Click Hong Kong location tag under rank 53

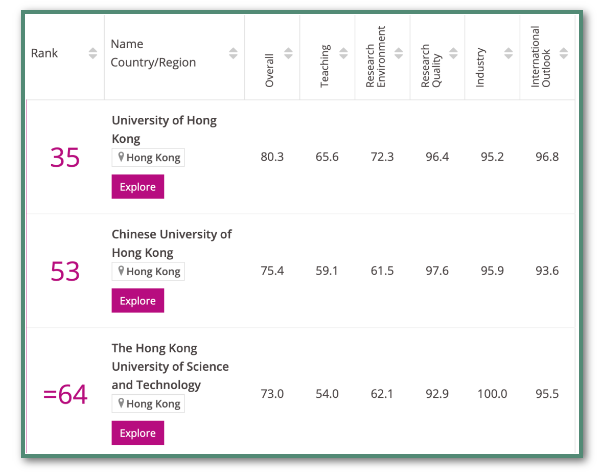(148, 271)
